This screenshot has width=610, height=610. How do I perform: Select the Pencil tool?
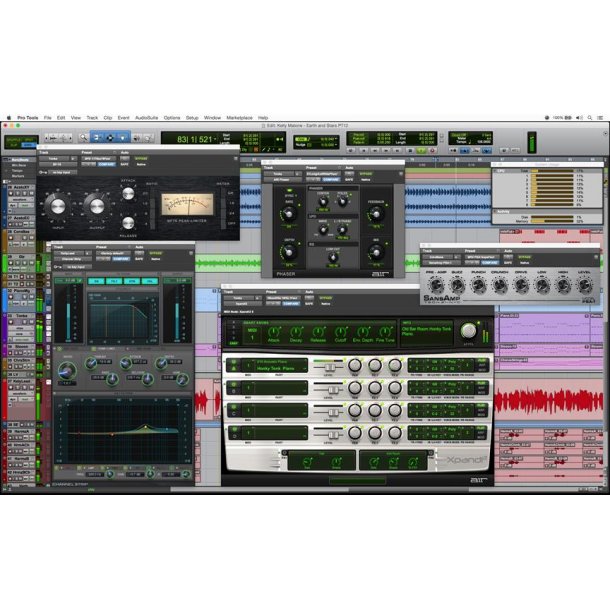click(x=148, y=138)
